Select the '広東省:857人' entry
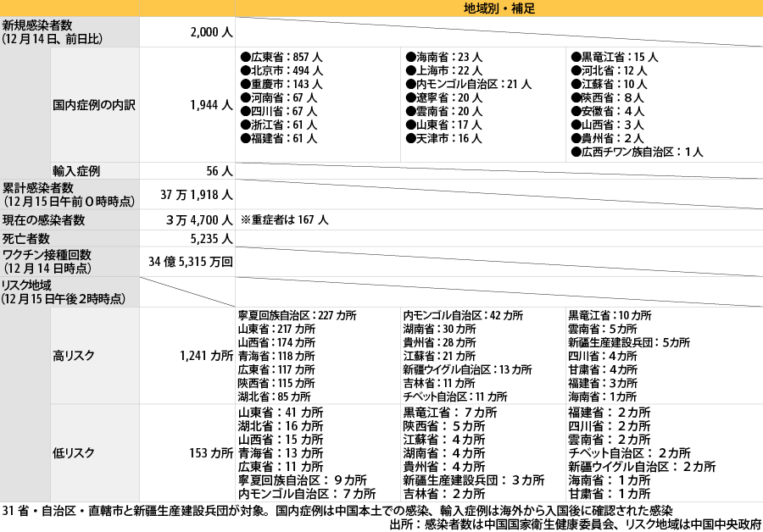 (x=281, y=58)
